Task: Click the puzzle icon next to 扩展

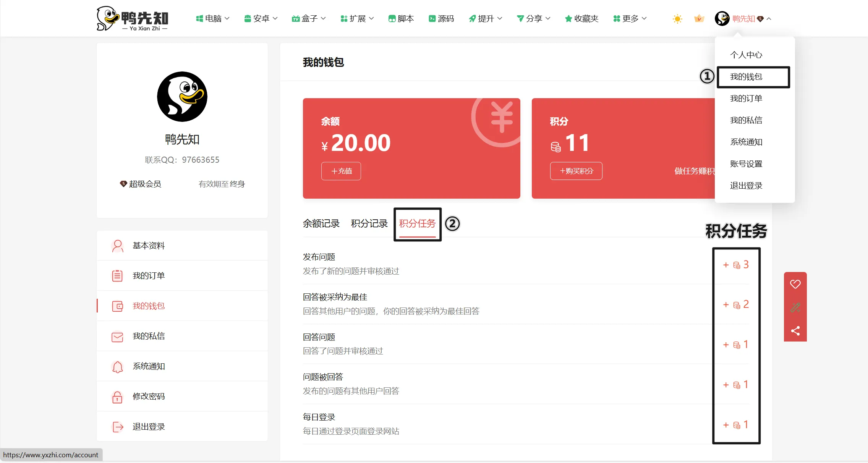Action: pyautogui.click(x=344, y=18)
